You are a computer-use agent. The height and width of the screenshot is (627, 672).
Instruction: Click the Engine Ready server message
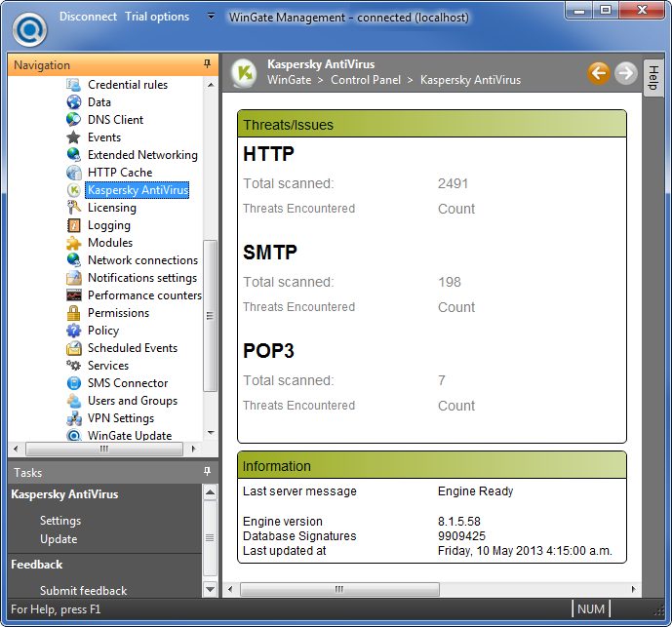pyautogui.click(x=475, y=491)
